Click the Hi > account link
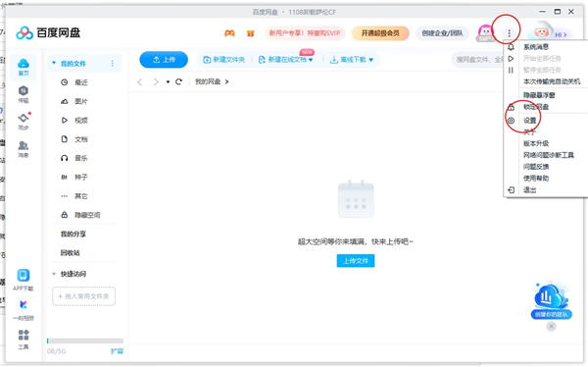Image resolution: width=588 pixels, height=367 pixels. (561, 35)
